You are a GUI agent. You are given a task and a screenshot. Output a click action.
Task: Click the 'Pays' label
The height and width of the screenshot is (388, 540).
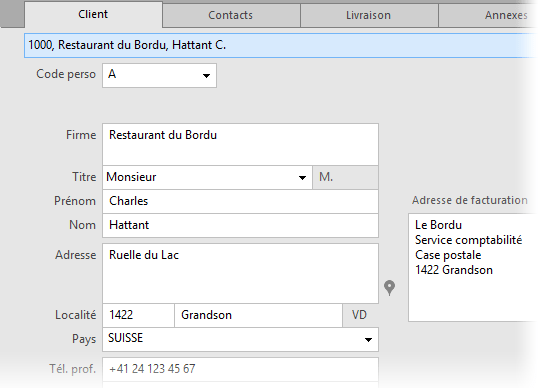pos(84,339)
